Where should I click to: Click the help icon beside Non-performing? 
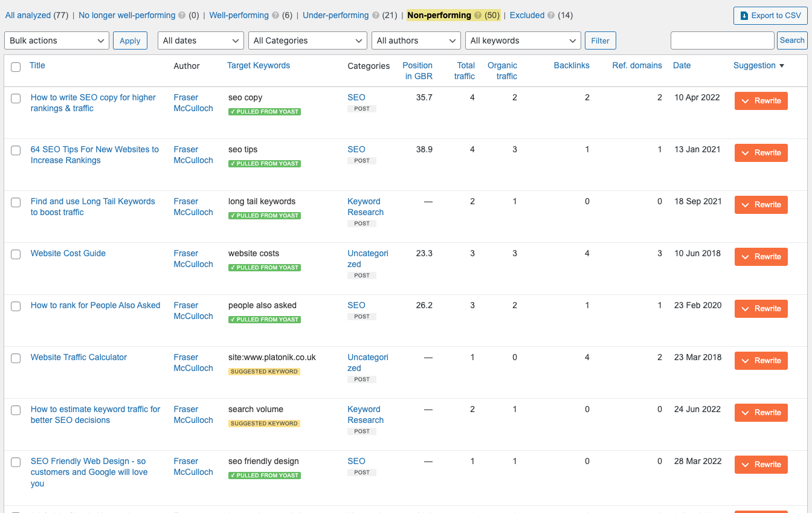pos(477,15)
